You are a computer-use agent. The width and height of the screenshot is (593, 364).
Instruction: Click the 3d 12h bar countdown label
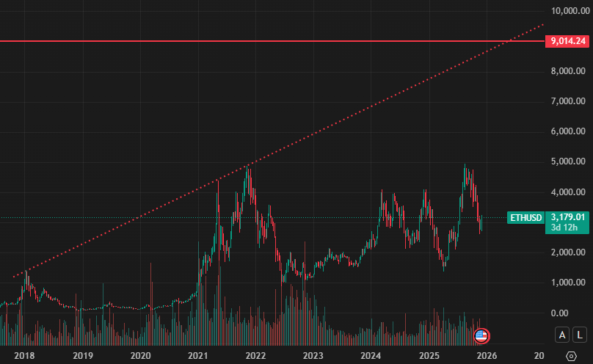[x=567, y=228]
